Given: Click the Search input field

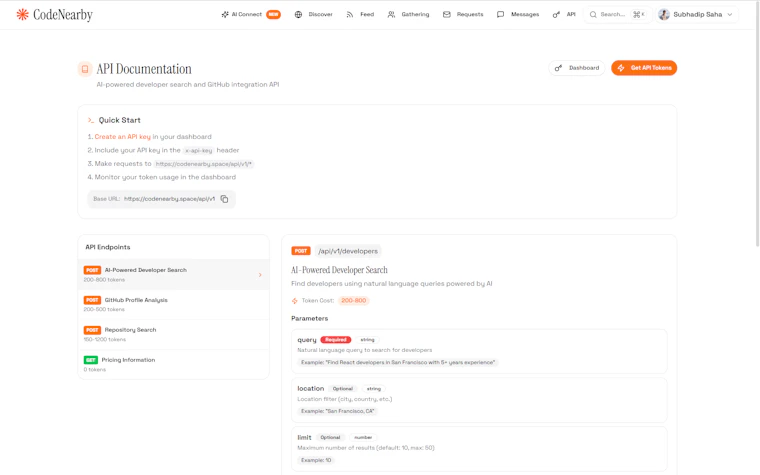Looking at the screenshot, I should pos(618,15).
